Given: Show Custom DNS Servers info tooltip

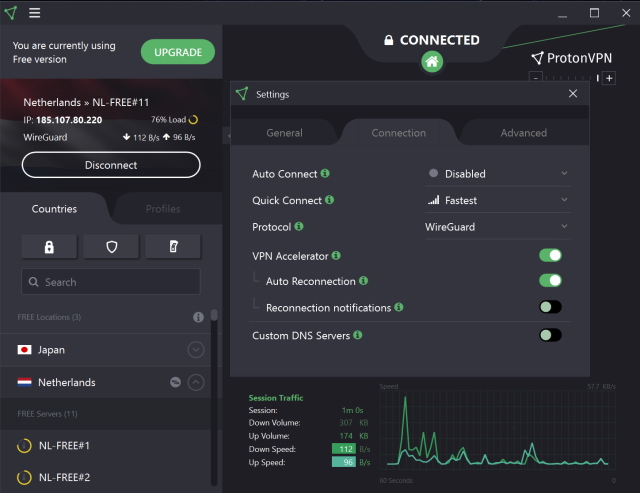Looking at the screenshot, I should point(358,335).
